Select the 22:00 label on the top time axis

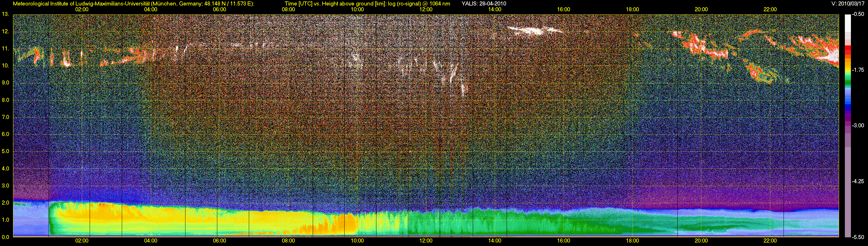[770, 10]
